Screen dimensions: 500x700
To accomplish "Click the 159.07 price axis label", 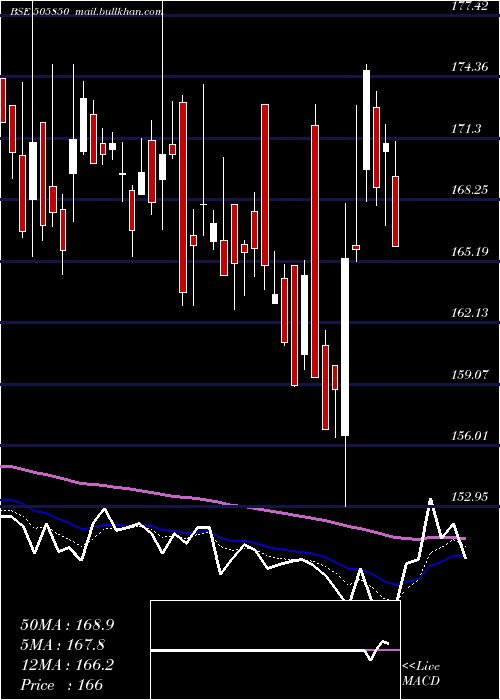I will (x=470, y=375).
